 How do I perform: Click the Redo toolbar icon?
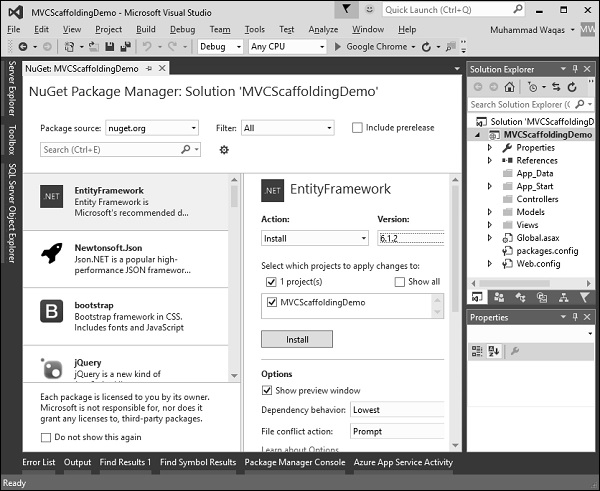point(173,47)
